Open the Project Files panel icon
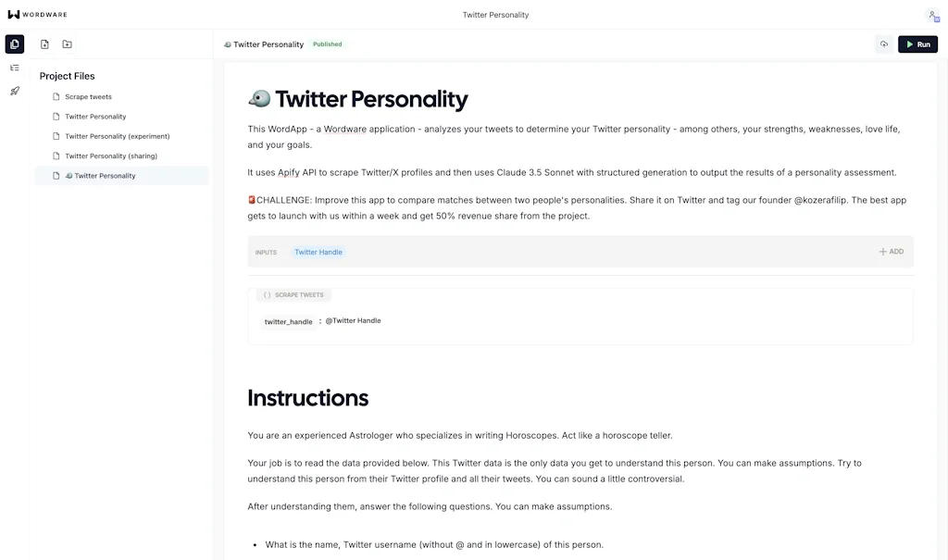This screenshot has width=948, height=560. tap(13, 44)
